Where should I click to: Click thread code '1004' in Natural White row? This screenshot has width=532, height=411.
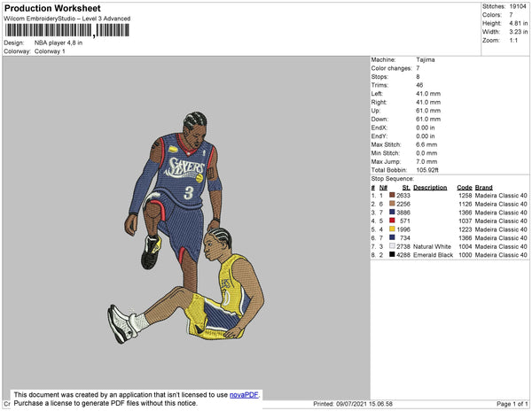465,246
